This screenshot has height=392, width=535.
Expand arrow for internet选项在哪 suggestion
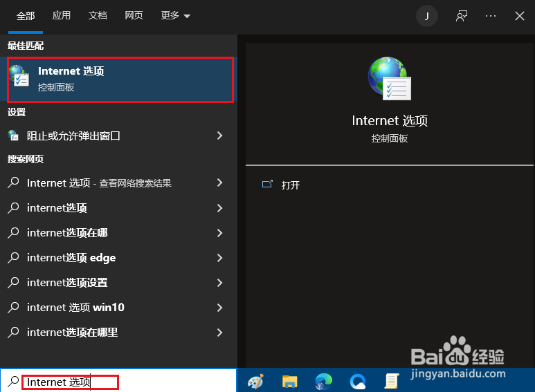coord(219,233)
